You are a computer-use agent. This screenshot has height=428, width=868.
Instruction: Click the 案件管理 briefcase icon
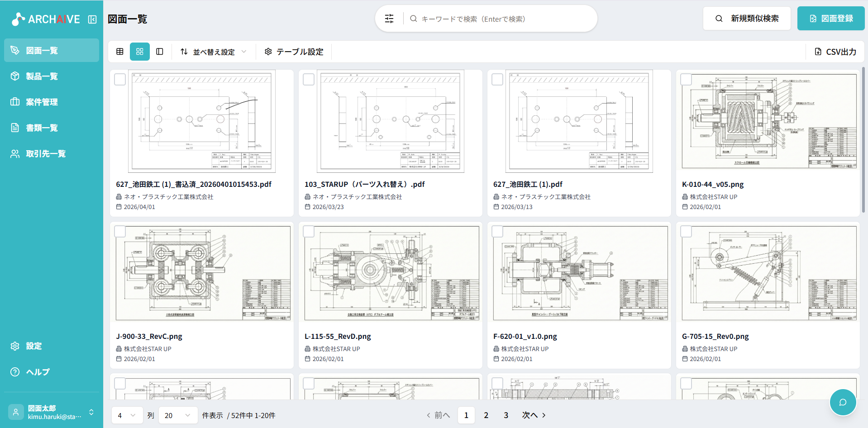pos(15,102)
